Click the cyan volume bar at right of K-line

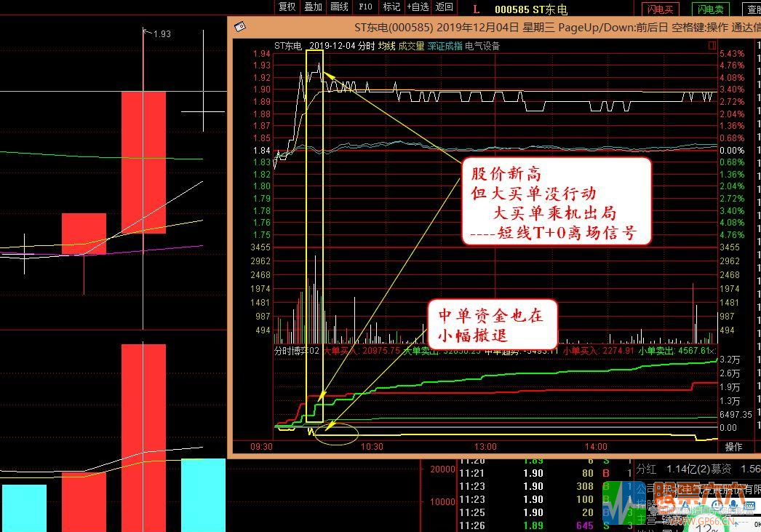pyautogui.click(x=204, y=495)
